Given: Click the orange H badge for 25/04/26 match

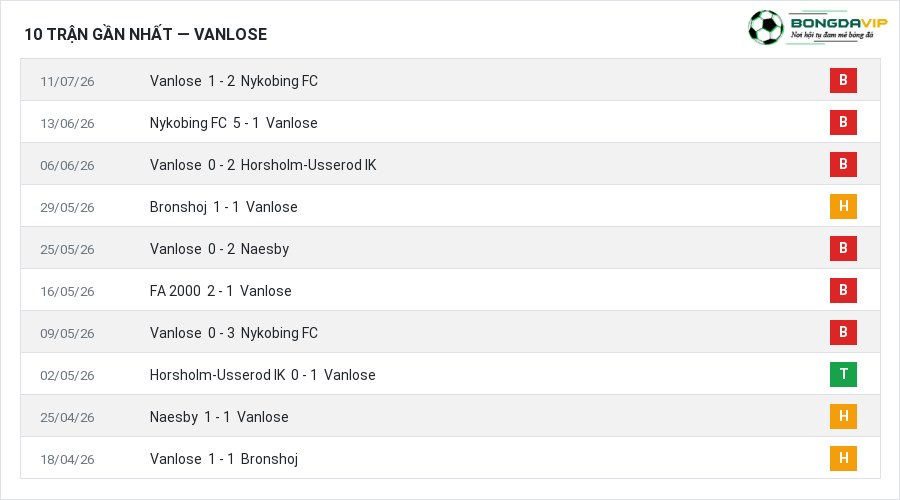Looking at the screenshot, I should point(843,416).
